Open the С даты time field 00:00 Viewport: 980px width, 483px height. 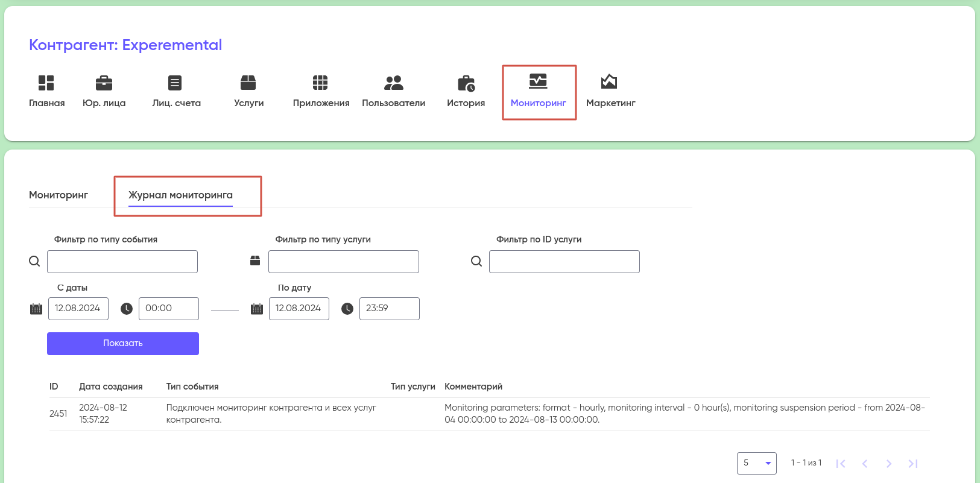point(168,309)
